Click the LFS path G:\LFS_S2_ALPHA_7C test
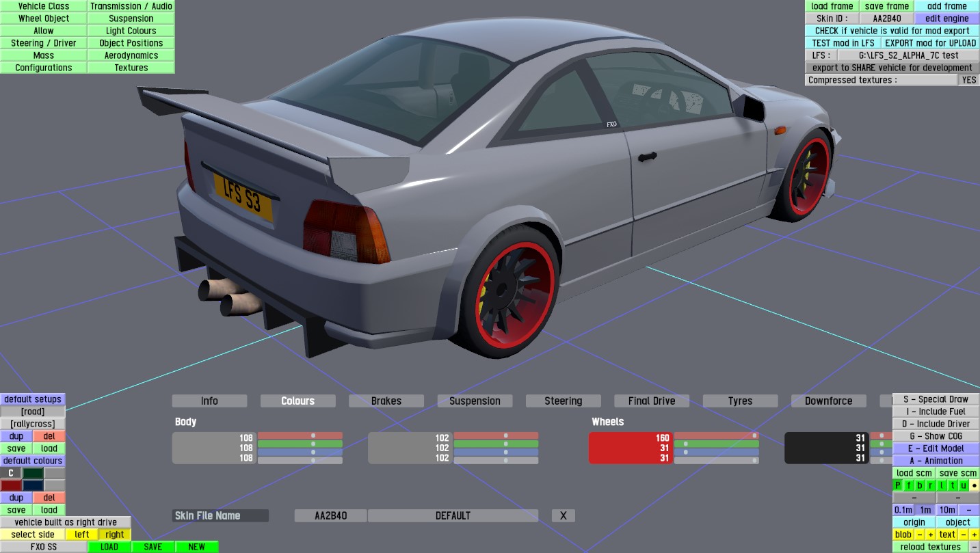 (908, 55)
